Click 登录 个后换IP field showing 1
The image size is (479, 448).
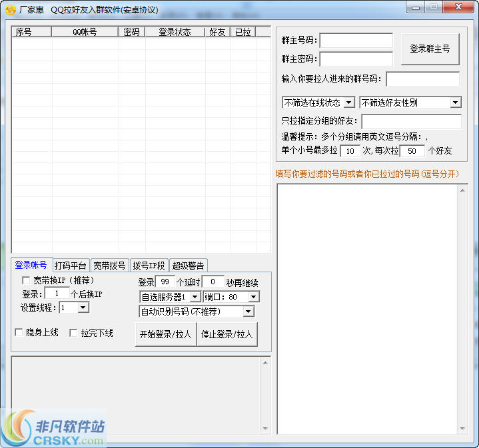(57, 294)
